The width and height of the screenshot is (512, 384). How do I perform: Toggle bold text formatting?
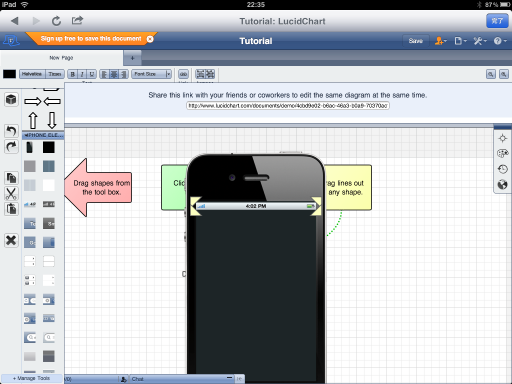click(73, 74)
